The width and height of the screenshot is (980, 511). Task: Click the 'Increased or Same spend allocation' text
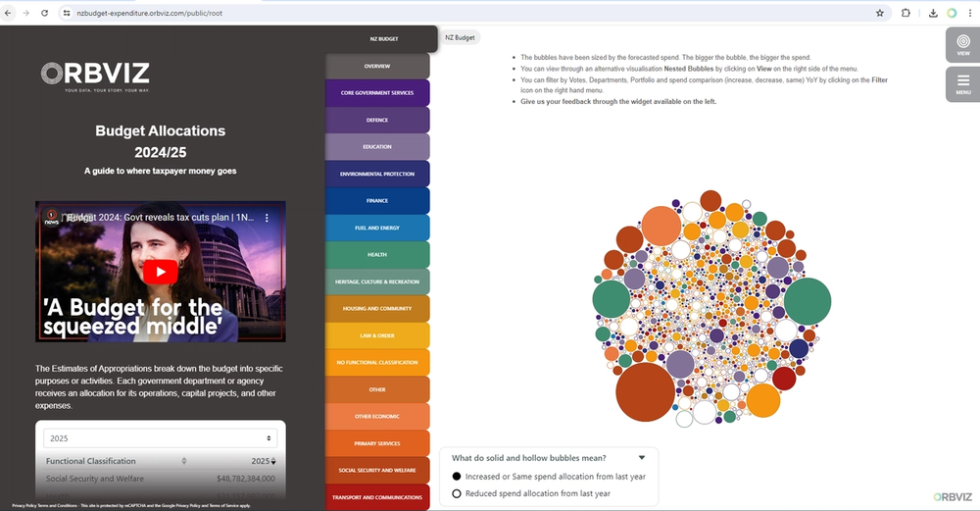(556, 477)
